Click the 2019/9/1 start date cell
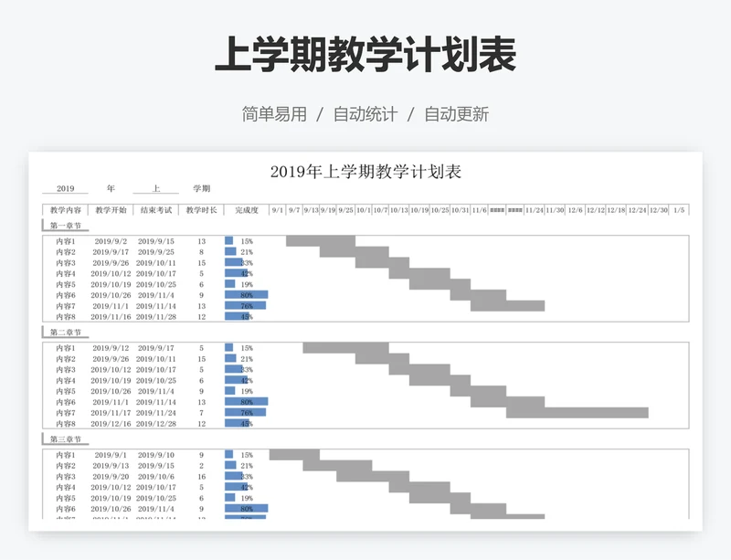This screenshot has width=731, height=560. [111, 455]
